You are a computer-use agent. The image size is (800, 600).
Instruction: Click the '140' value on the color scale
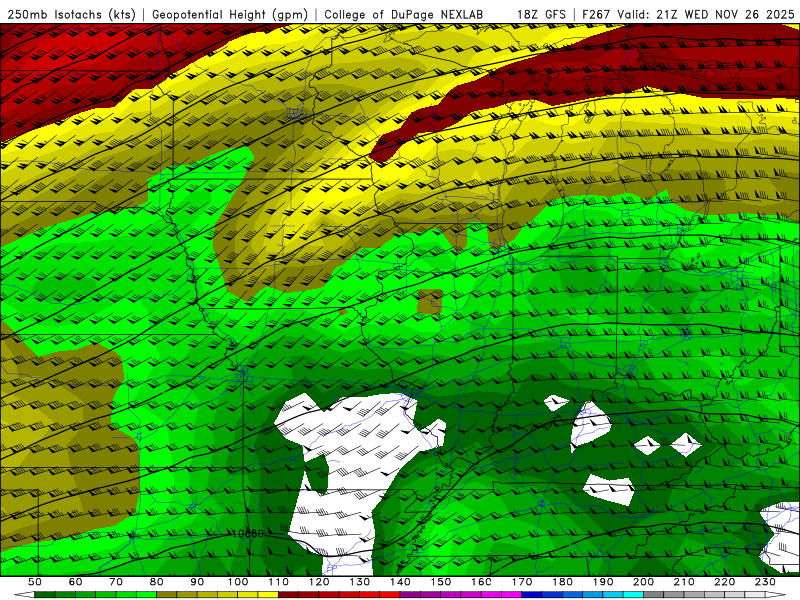point(400,582)
